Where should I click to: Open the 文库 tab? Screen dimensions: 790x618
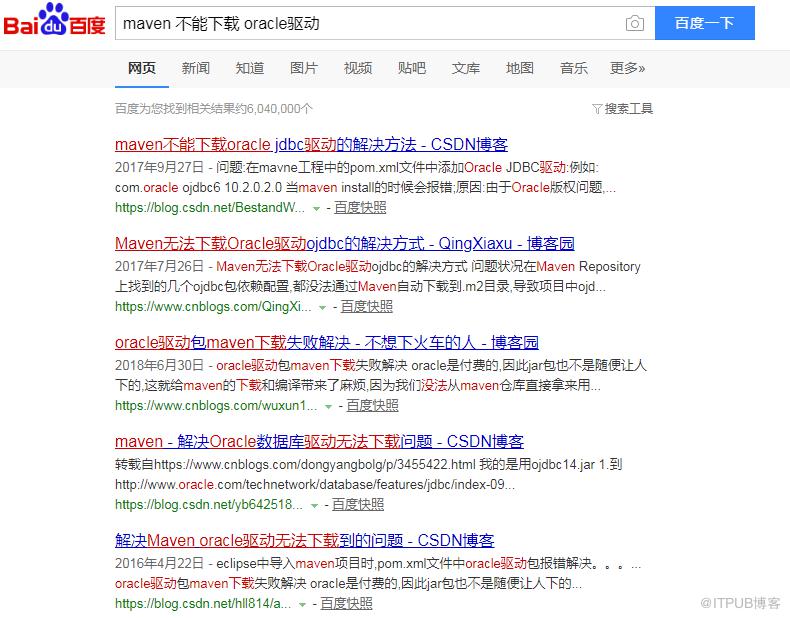coord(466,68)
